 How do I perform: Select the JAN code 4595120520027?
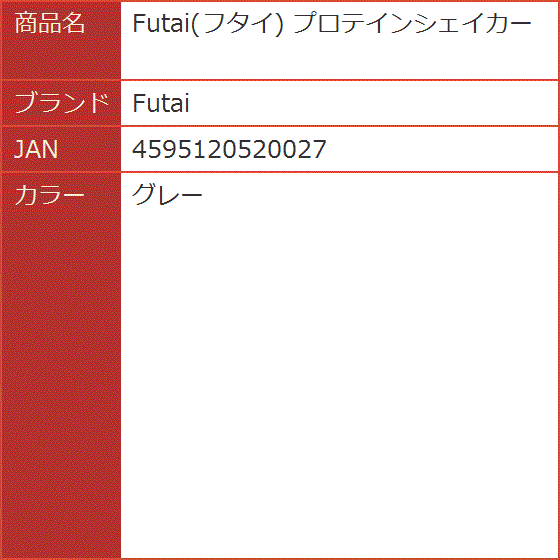click(x=229, y=149)
